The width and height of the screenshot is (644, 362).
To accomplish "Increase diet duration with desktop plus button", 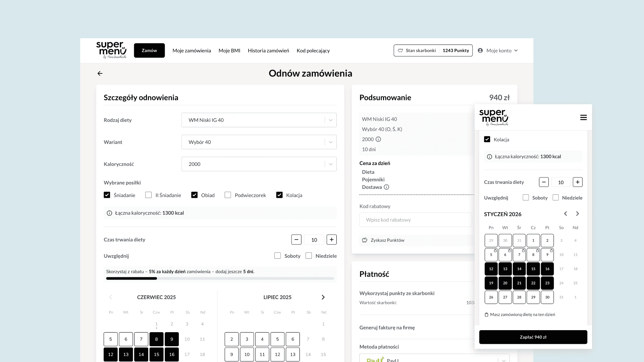I will tap(331, 239).
